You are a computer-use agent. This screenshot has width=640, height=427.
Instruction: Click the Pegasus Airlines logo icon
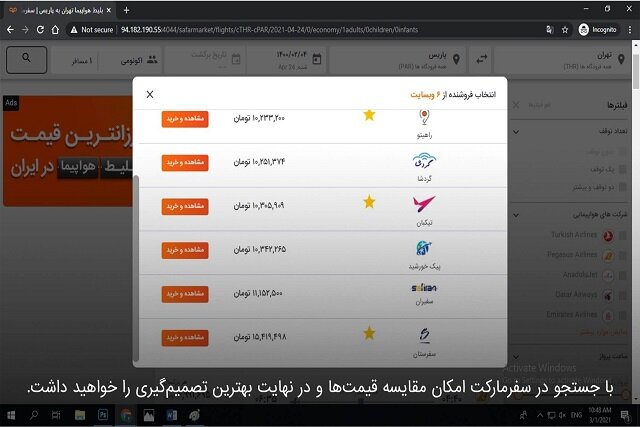pos(608,256)
